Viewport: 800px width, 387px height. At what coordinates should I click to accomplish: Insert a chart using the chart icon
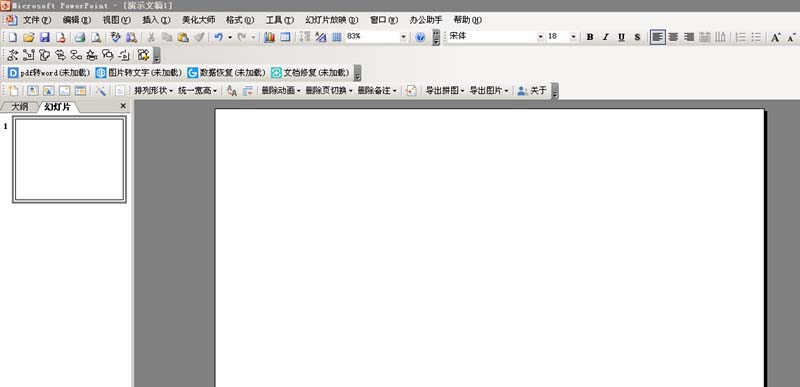(269, 37)
